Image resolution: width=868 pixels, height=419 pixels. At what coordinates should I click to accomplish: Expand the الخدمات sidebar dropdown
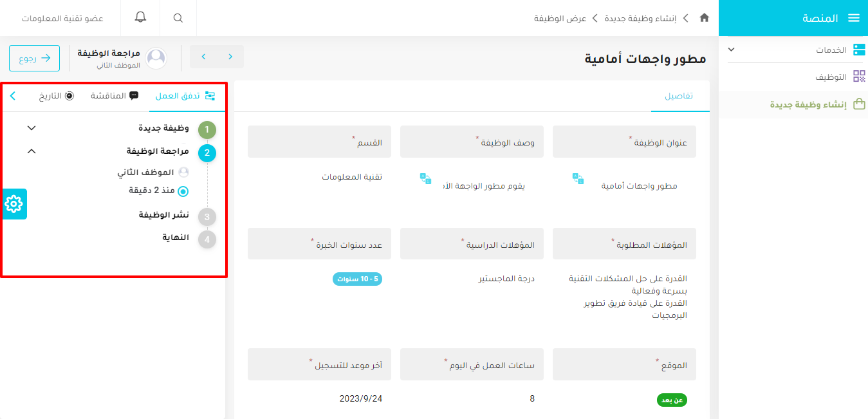(731, 50)
